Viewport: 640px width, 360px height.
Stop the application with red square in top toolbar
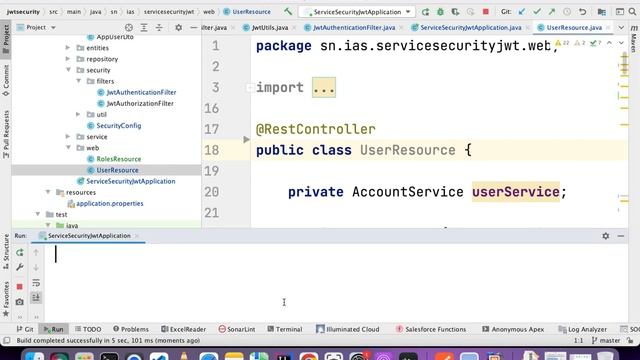486,12
